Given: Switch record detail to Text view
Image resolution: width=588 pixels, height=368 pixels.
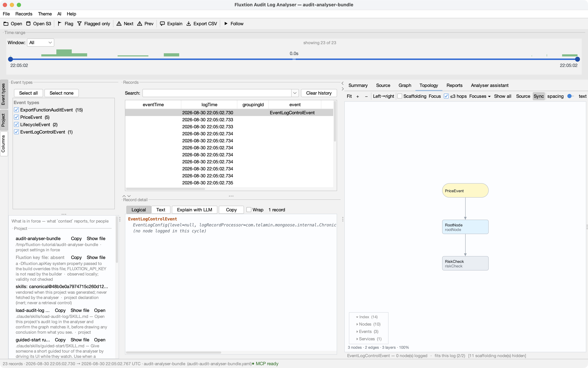Looking at the screenshot, I should (x=161, y=210).
